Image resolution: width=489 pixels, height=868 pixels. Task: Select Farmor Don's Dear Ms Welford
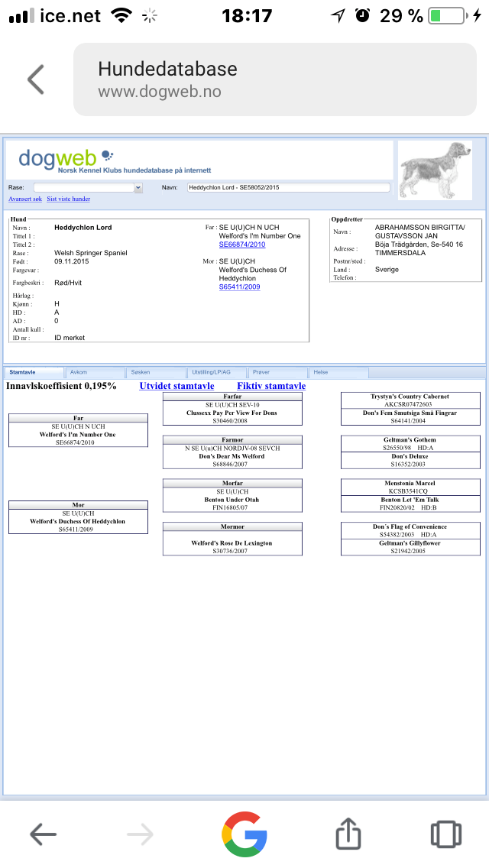232,452
